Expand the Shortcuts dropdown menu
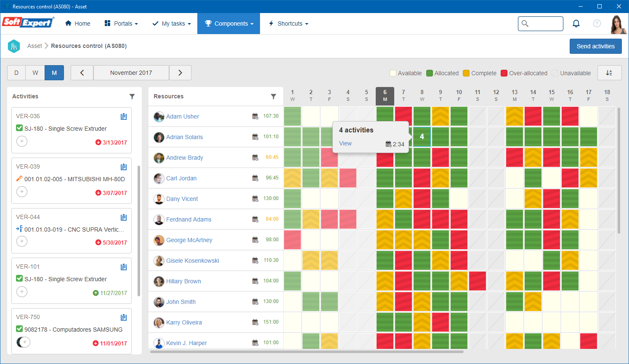This screenshot has height=364, width=629. tap(289, 24)
